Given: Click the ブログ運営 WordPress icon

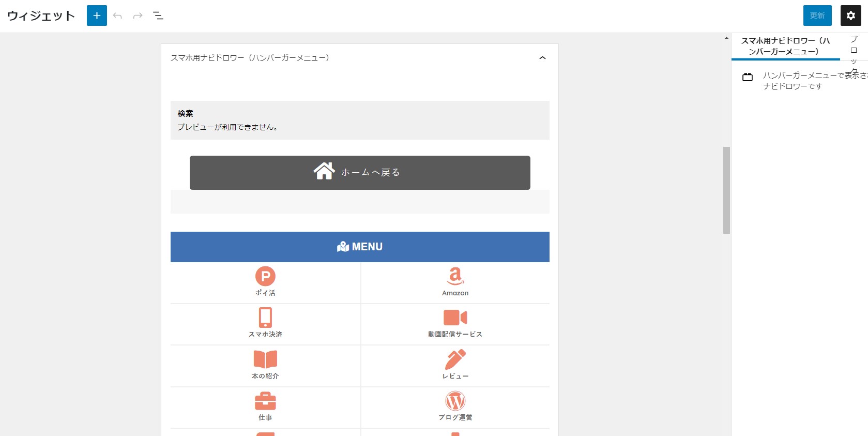Looking at the screenshot, I should pos(455,401).
